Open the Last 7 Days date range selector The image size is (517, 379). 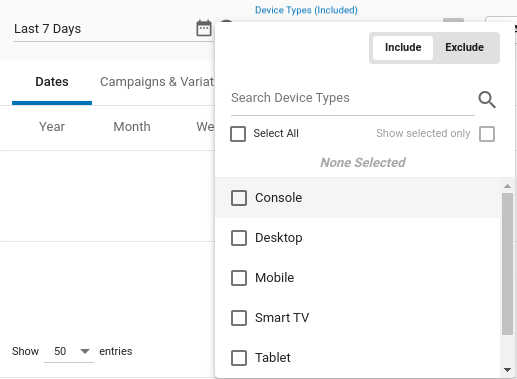(113, 29)
